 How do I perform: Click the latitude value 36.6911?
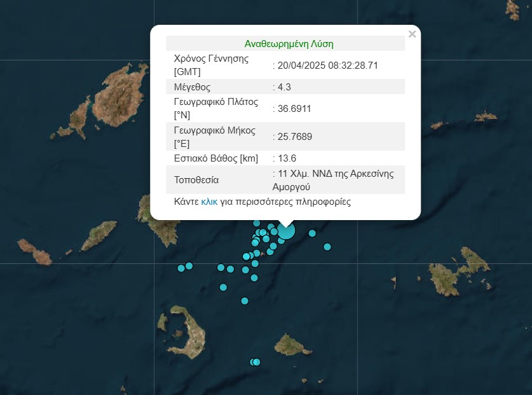pyautogui.click(x=293, y=109)
